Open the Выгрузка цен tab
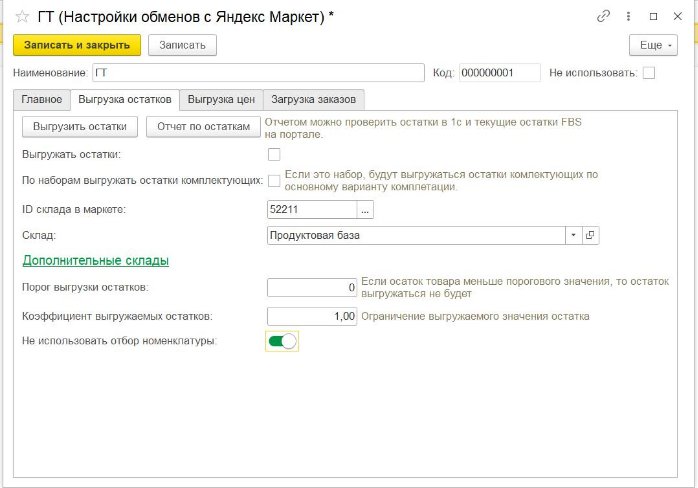The height and width of the screenshot is (488, 698). [x=221, y=99]
